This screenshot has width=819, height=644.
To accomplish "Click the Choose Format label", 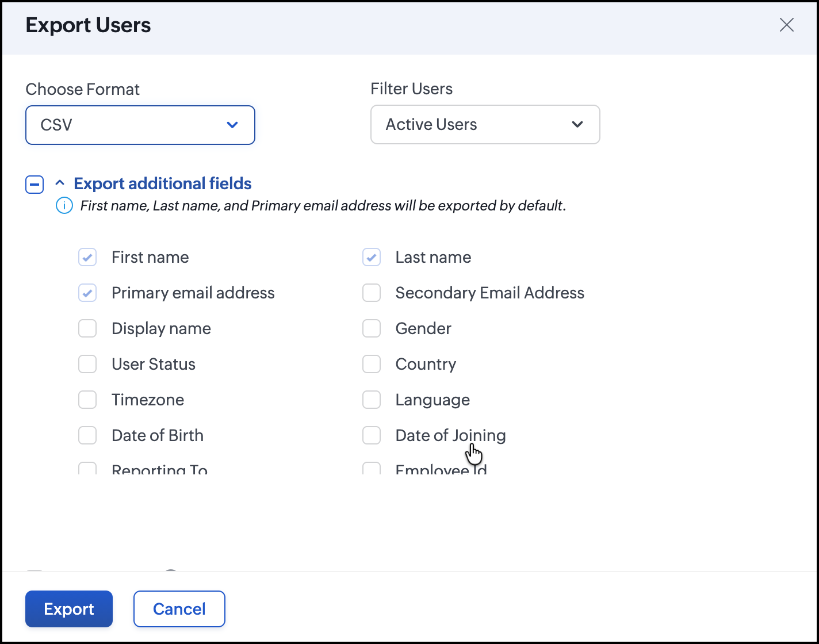I will [83, 89].
